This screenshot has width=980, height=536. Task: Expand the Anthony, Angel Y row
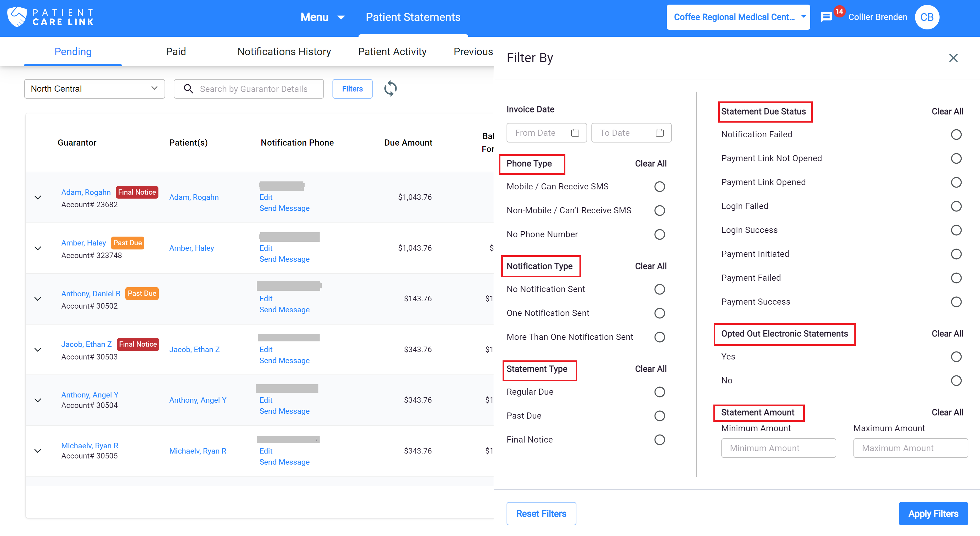point(38,400)
